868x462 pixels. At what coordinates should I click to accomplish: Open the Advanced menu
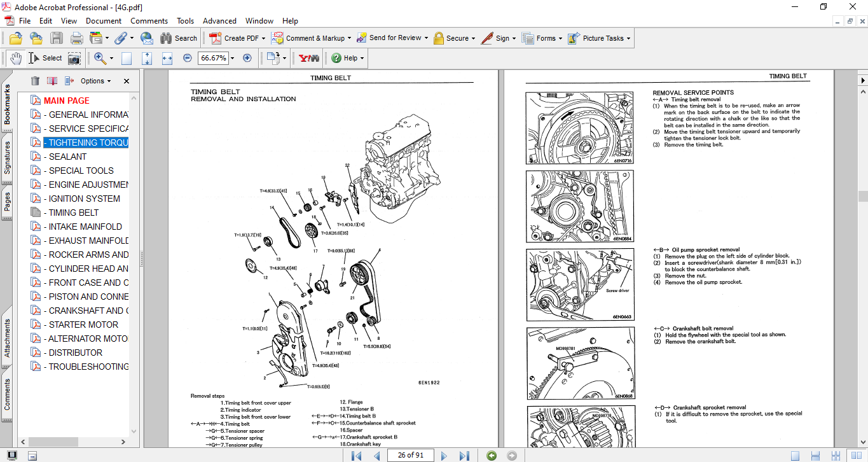[219, 21]
